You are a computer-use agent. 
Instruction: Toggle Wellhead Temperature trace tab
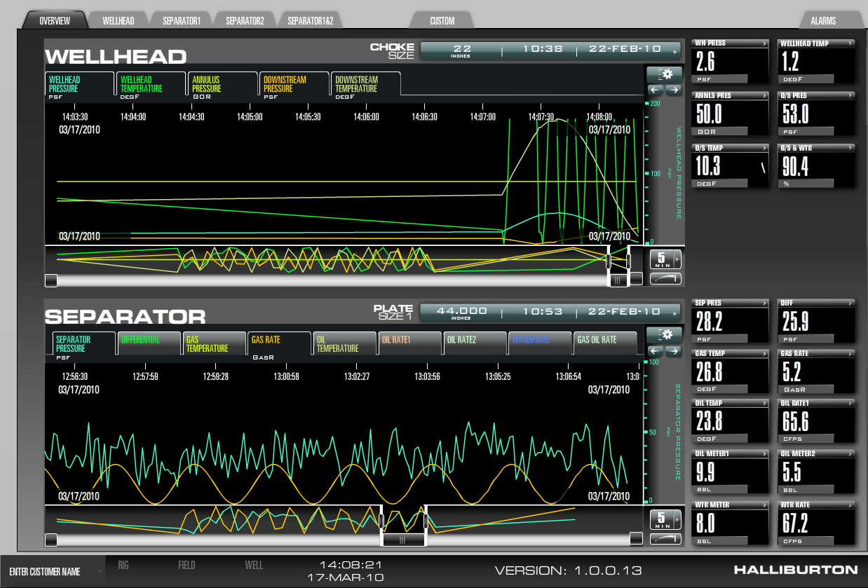(150, 84)
